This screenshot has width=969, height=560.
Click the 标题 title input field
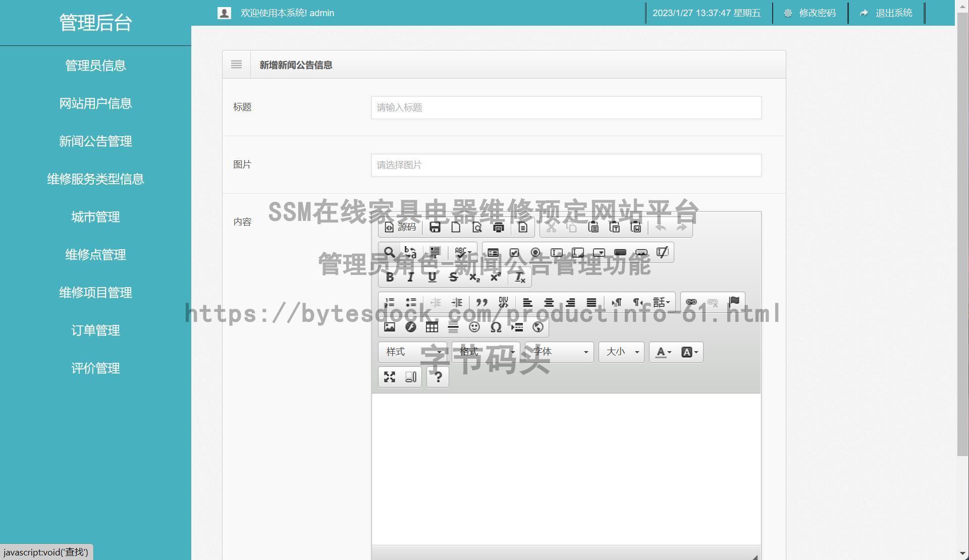pyautogui.click(x=566, y=107)
